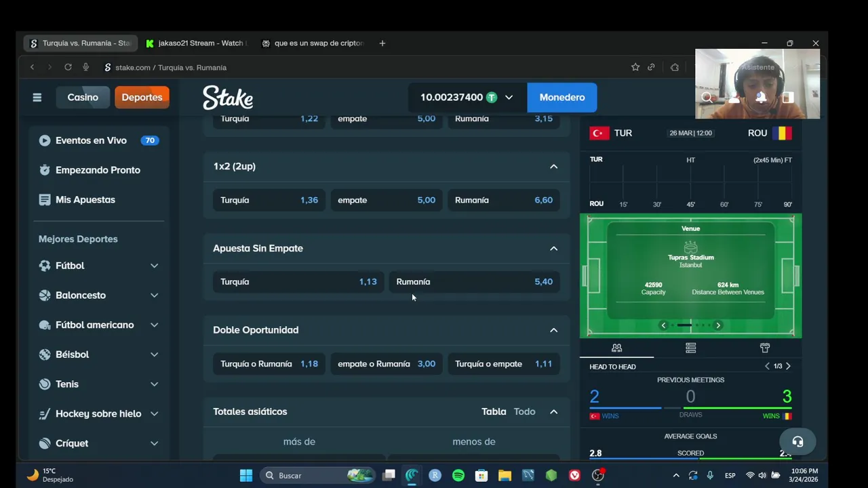The height and width of the screenshot is (488, 868).
Task: Click the Mis Apuestas betslip icon
Action: click(x=45, y=200)
